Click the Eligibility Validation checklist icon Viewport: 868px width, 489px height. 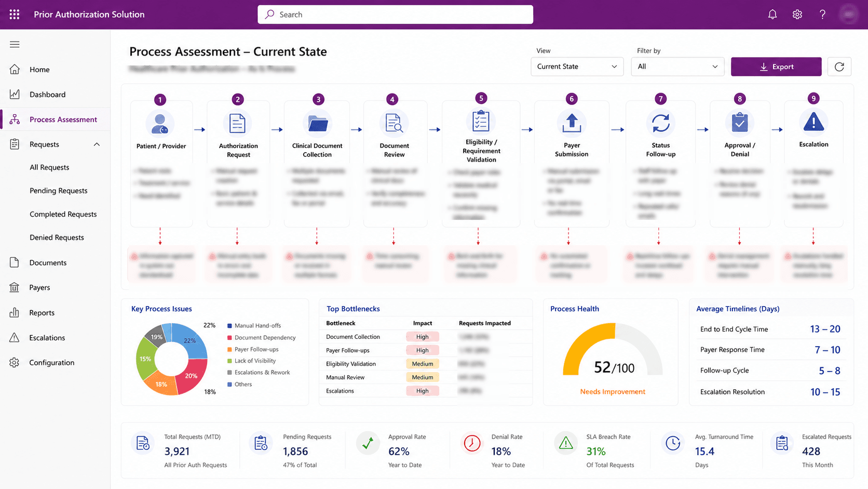(x=481, y=122)
